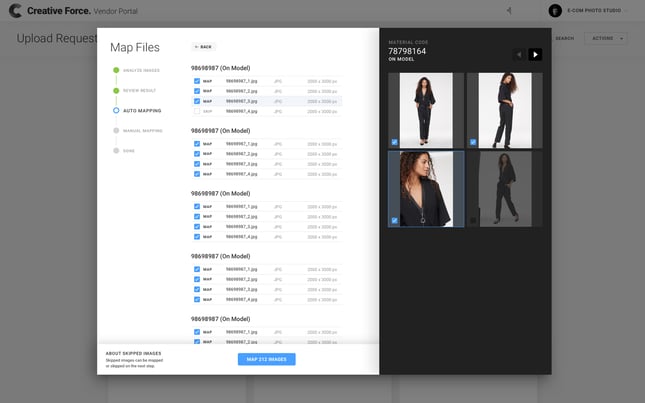
Task: Open the Manual Mapping step
Action: tap(142, 130)
